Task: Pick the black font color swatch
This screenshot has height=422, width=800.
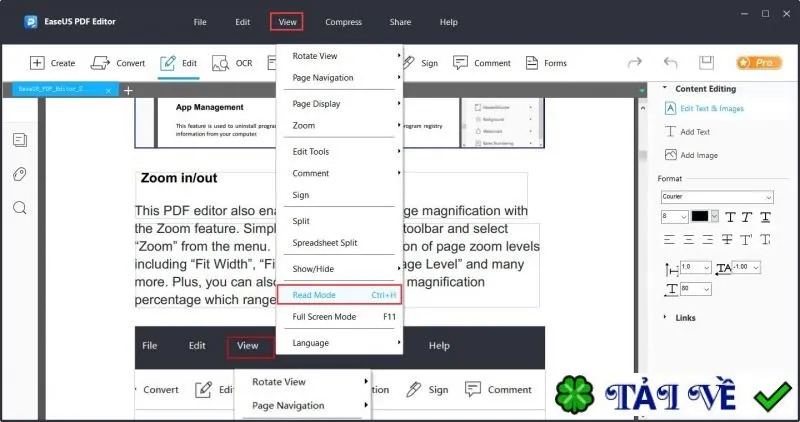Action: pyautogui.click(x=700, y=216)
